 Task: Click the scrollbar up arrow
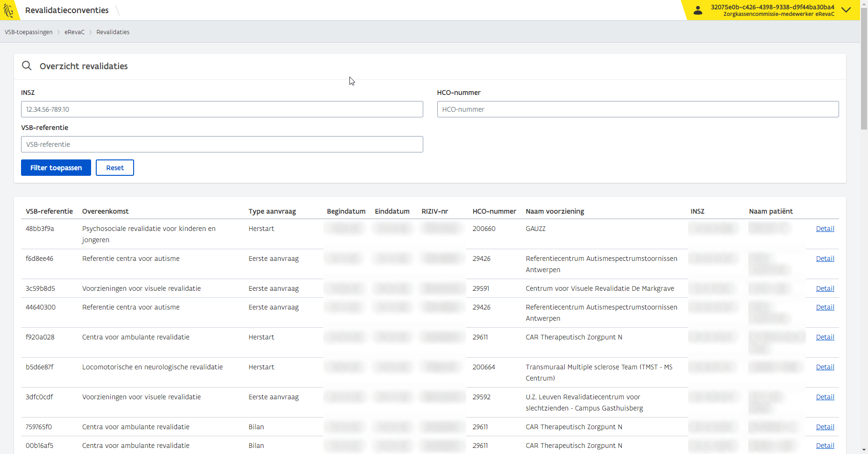click(864, 3)
